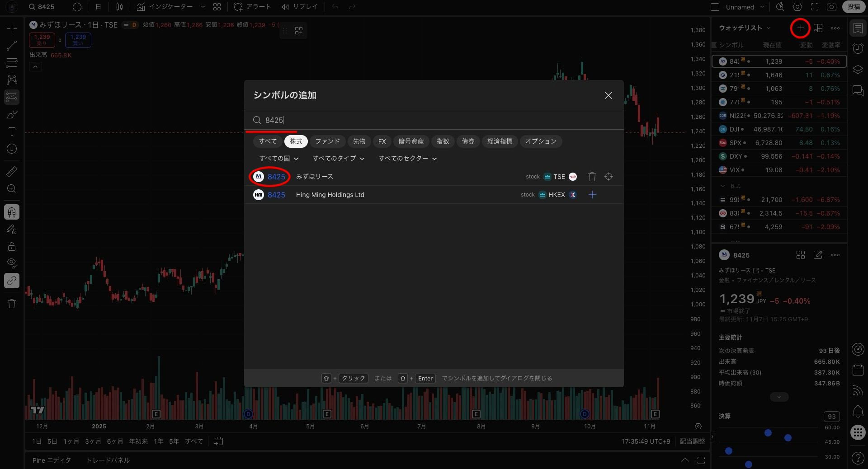Open the すべての国 country filter dropdown
Viewport: 868px width, 469px height.
coord(278,159)
